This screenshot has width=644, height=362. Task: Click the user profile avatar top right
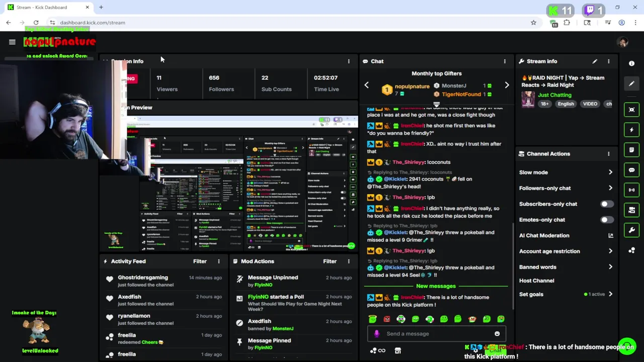click(623, 42)
